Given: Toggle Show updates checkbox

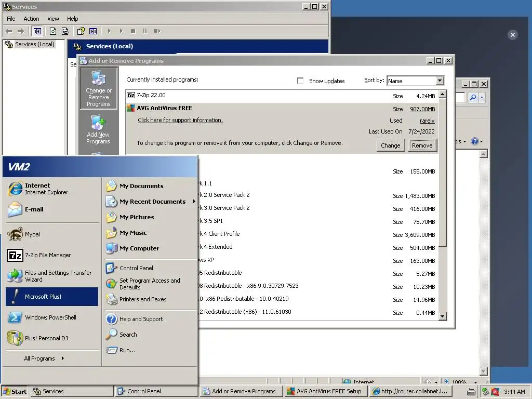Looking at the screenshot, I should pos(300,81).
